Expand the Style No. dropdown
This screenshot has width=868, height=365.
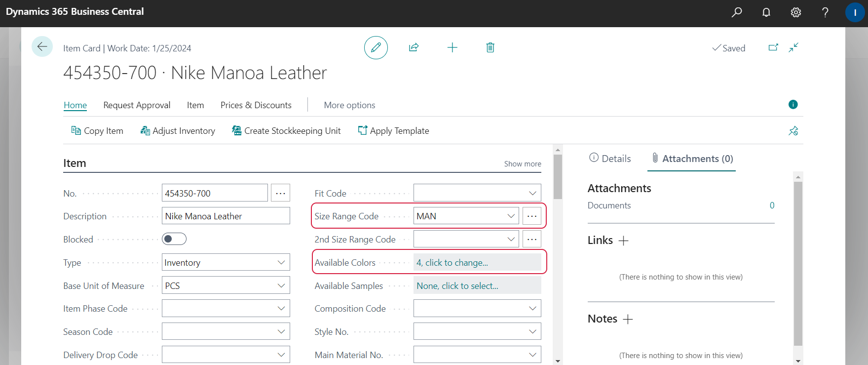pos(532,331)
